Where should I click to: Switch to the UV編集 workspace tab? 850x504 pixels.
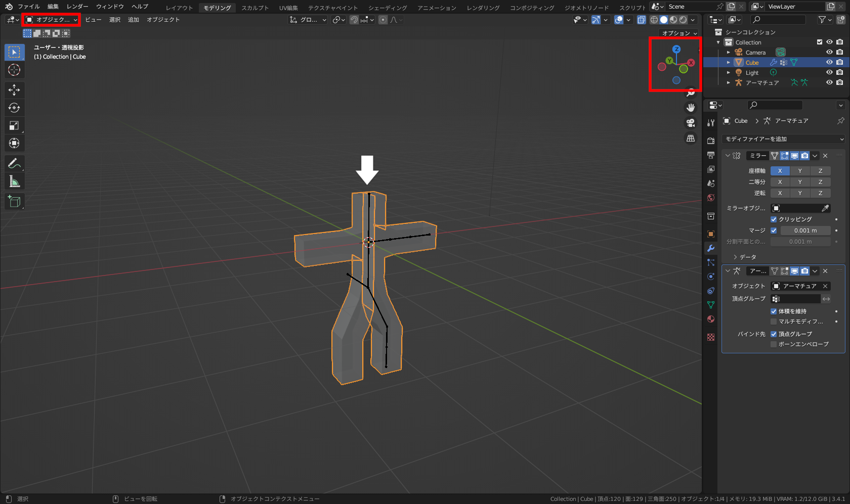tap(288, 8)
